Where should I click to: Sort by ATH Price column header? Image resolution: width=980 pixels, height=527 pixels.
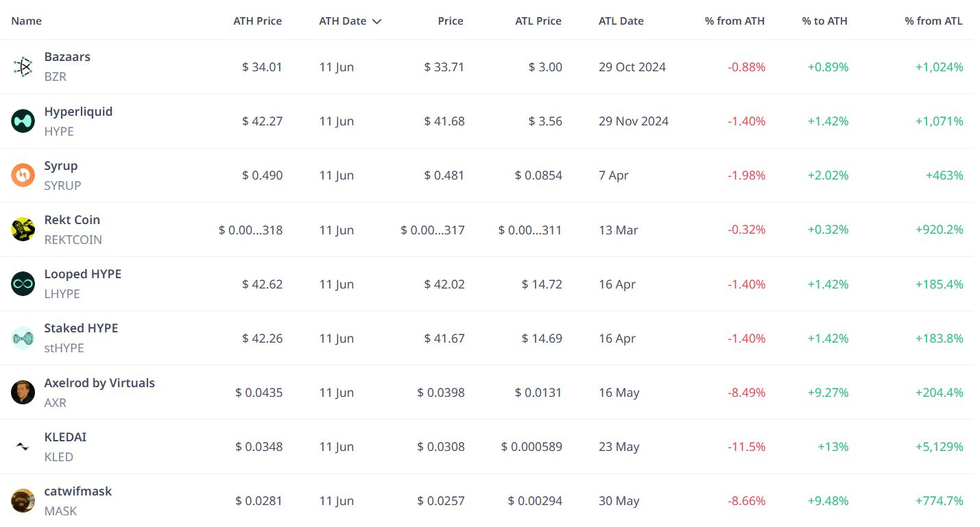tap(257, 21)
